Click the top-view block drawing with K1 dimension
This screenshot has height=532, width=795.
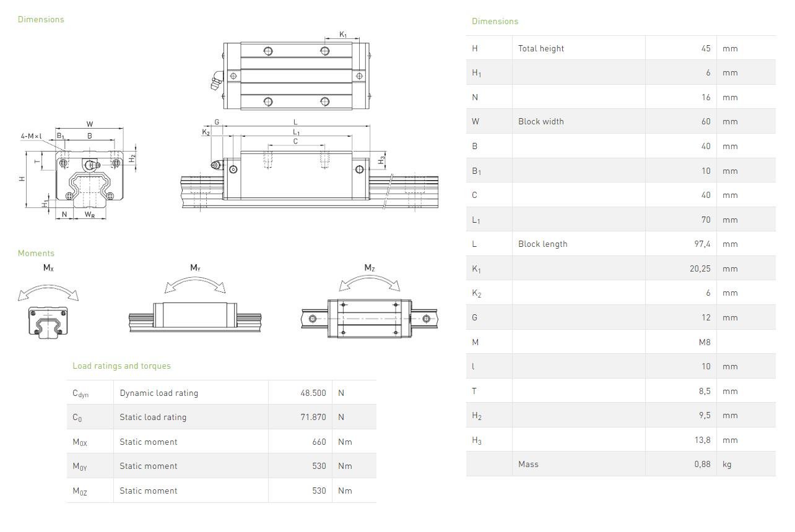290,71
